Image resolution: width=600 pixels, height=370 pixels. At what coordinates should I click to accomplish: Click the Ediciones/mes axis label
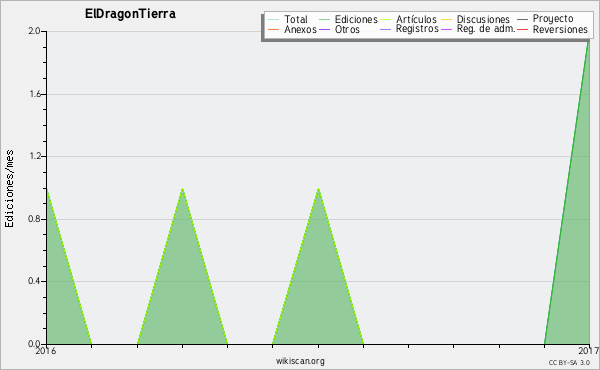click(x=9, y=189)
